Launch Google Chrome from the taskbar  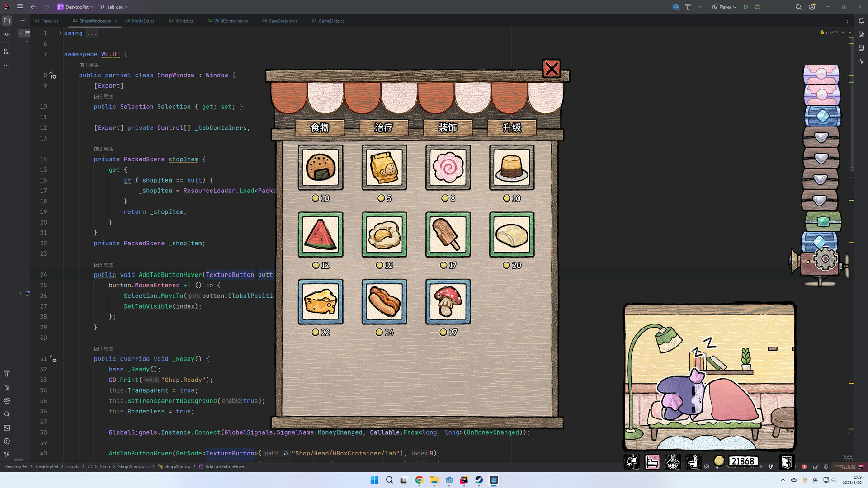click(x=419, y=480)
